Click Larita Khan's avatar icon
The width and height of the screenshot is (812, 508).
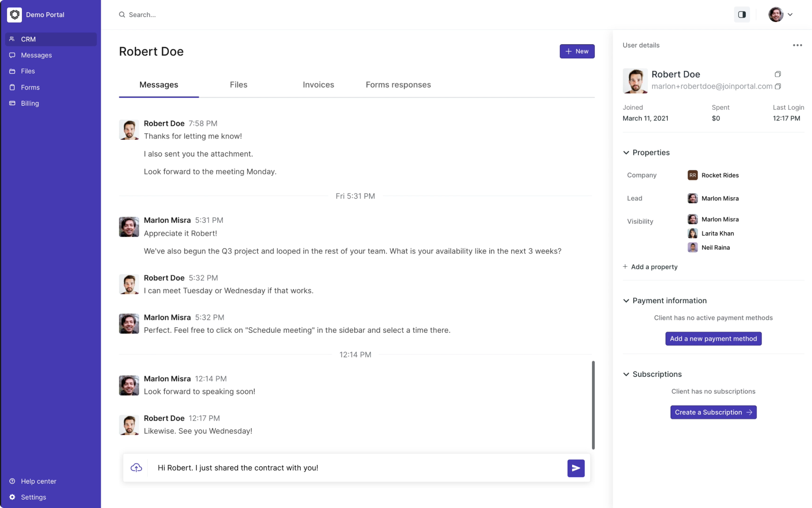pos(693,233)
